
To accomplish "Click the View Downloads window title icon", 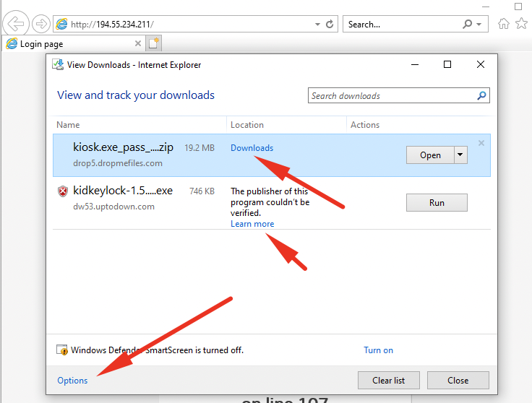I will (x=58, y=64).
